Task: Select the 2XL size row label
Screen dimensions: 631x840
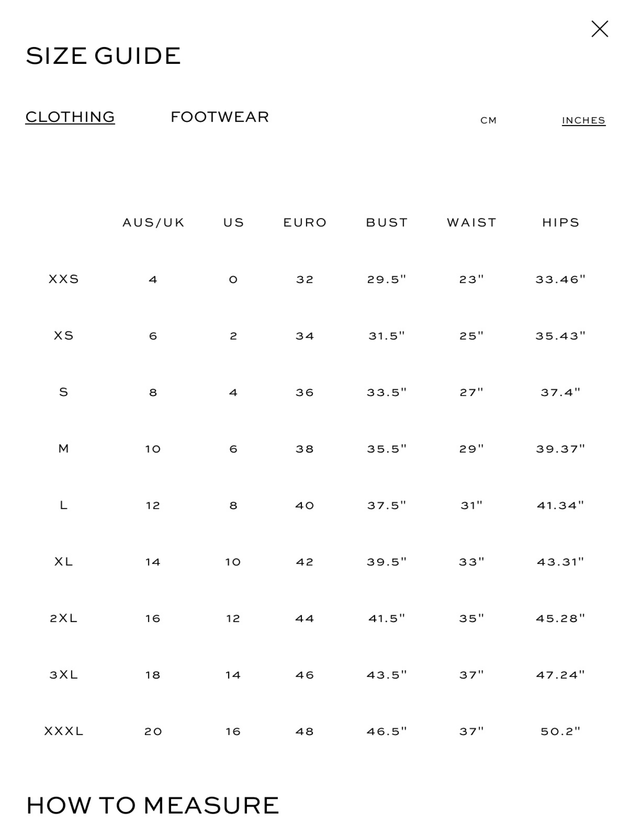Action: (x=63, y=618)
